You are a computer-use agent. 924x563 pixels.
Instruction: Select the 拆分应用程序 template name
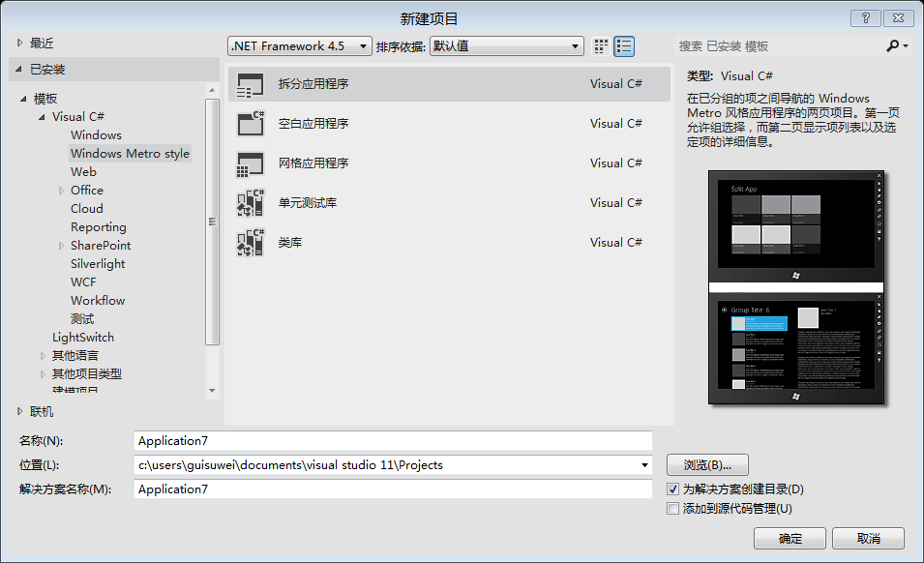point(313,84)
